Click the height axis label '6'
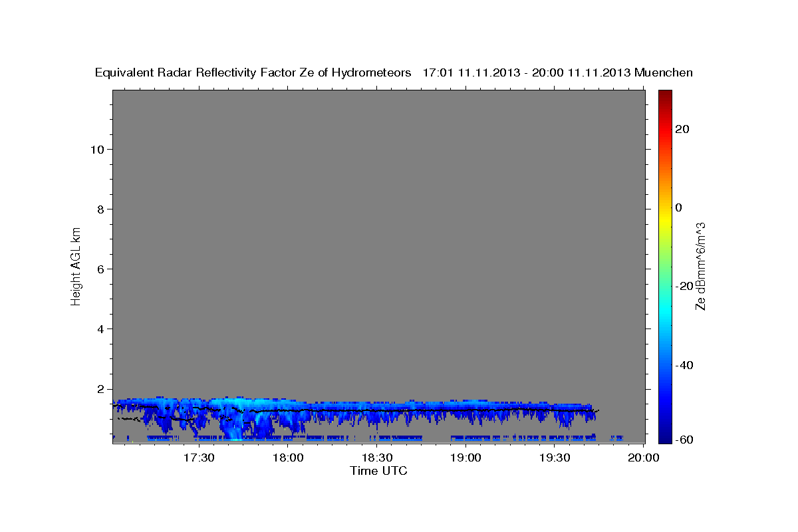This screenshot has height=532, width=798. coord(100,269)
